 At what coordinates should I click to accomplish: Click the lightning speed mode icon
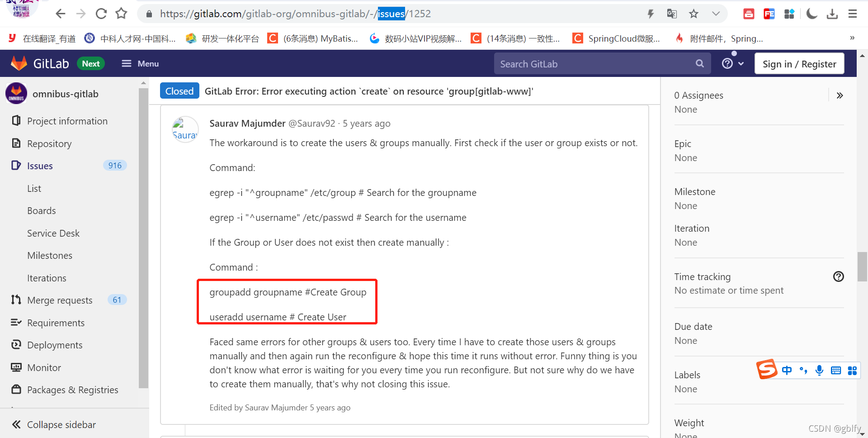coord(651,14)
